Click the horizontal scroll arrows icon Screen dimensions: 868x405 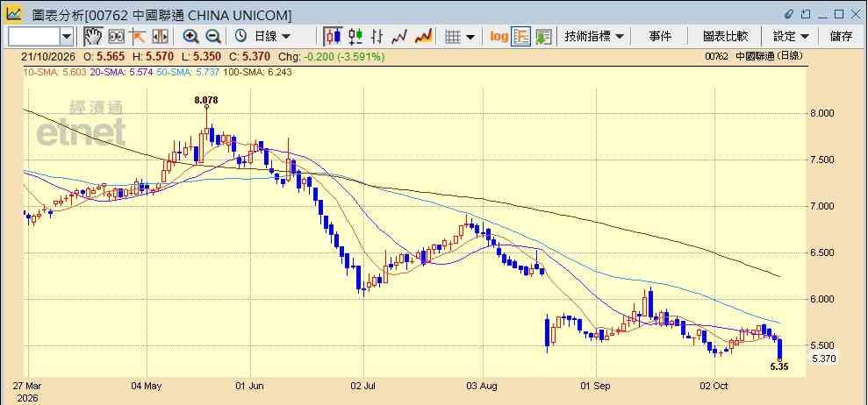coord(160,37)
